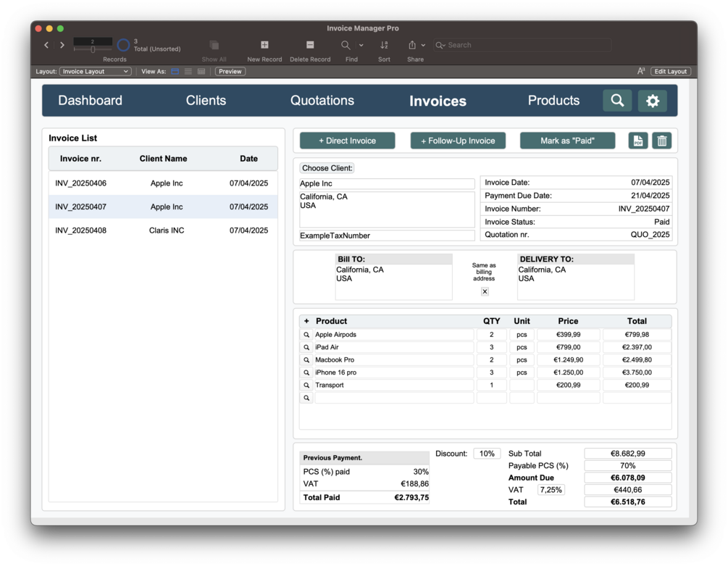Click the navigation bar search button

click(x=617, y=100)
